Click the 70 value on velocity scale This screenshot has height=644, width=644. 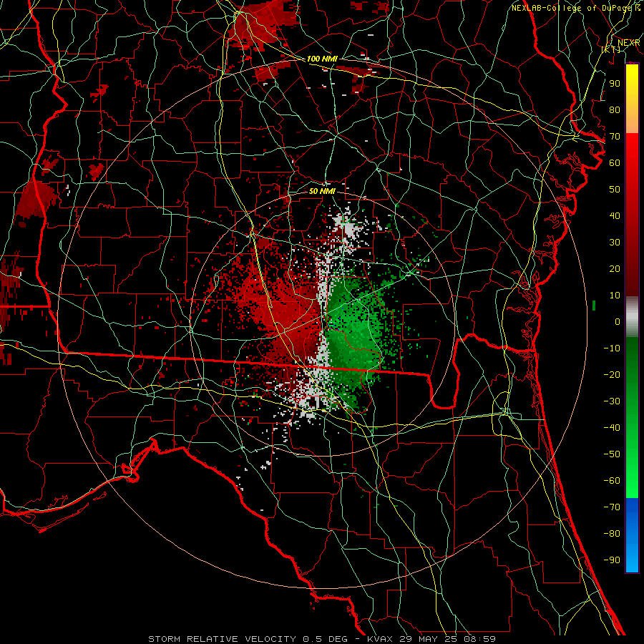(x=615, y=137)
